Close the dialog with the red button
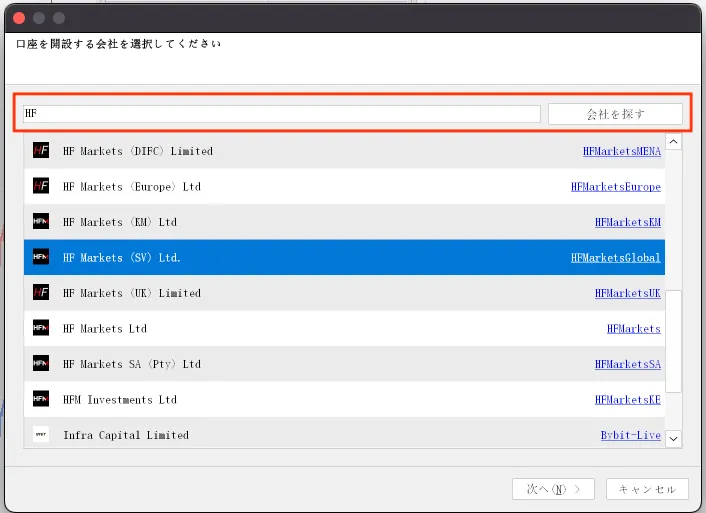Screen dimensions: 706x513 [x=19, y=18]
